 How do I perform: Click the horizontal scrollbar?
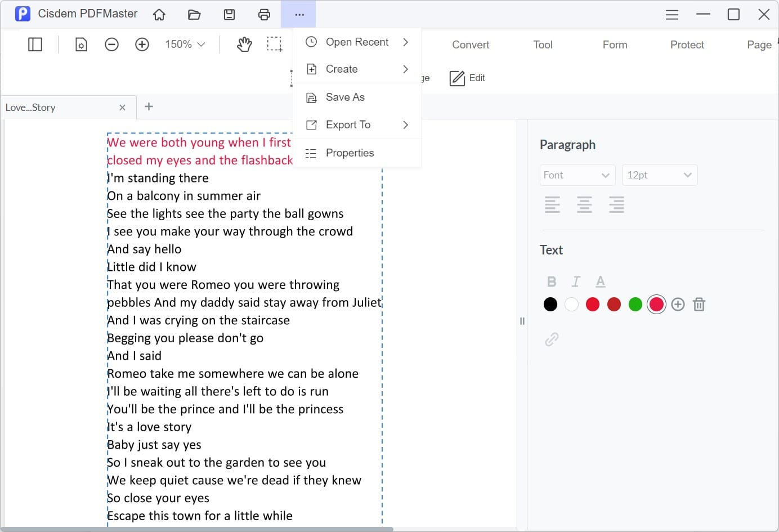coord(197,529)
